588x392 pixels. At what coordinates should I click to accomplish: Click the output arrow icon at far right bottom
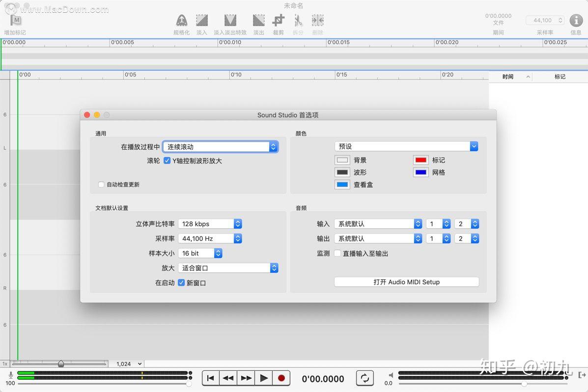(582, 375)
